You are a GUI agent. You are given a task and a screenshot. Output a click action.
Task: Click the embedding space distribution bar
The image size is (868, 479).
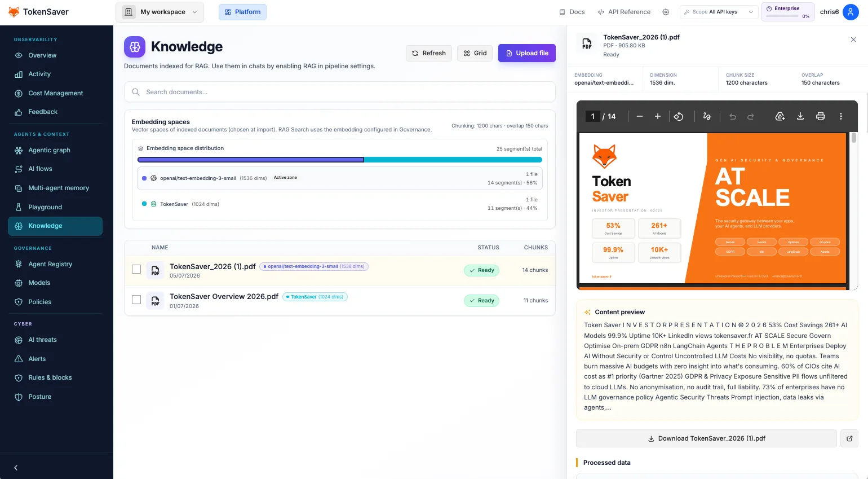coord(340,160)
